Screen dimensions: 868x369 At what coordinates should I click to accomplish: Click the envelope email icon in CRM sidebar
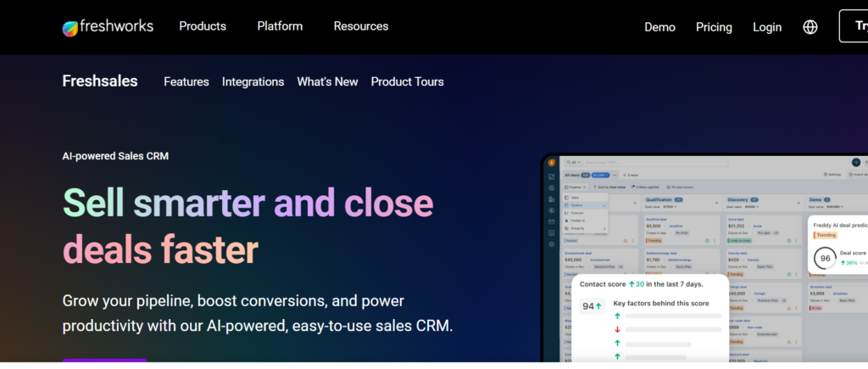[x=551, y=221]
